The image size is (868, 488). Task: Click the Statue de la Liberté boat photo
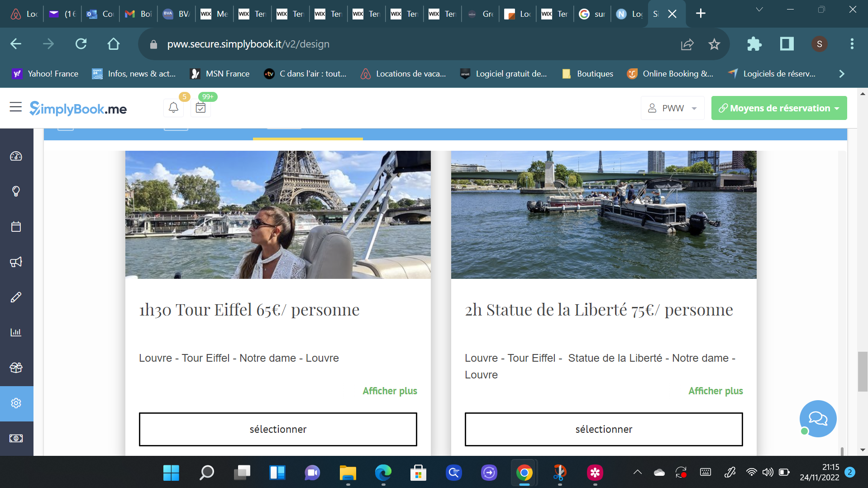tap(604, 215)
